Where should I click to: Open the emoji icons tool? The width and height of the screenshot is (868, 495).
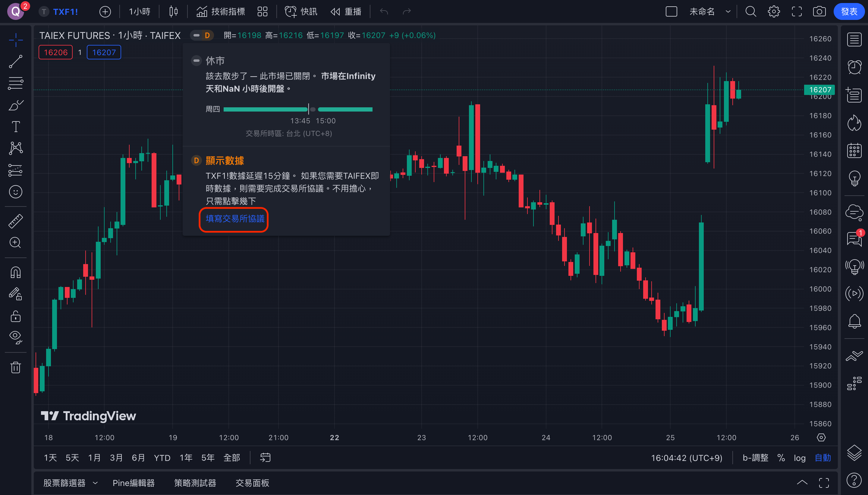point(16,192)
